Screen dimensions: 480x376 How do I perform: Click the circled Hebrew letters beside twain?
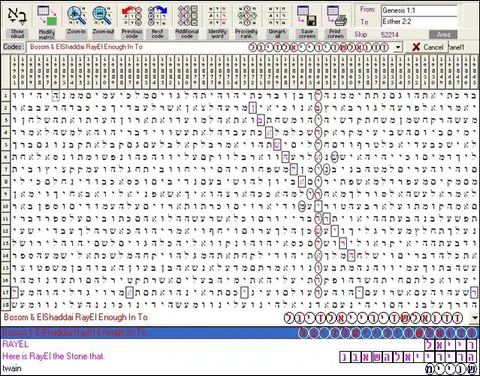451,369
